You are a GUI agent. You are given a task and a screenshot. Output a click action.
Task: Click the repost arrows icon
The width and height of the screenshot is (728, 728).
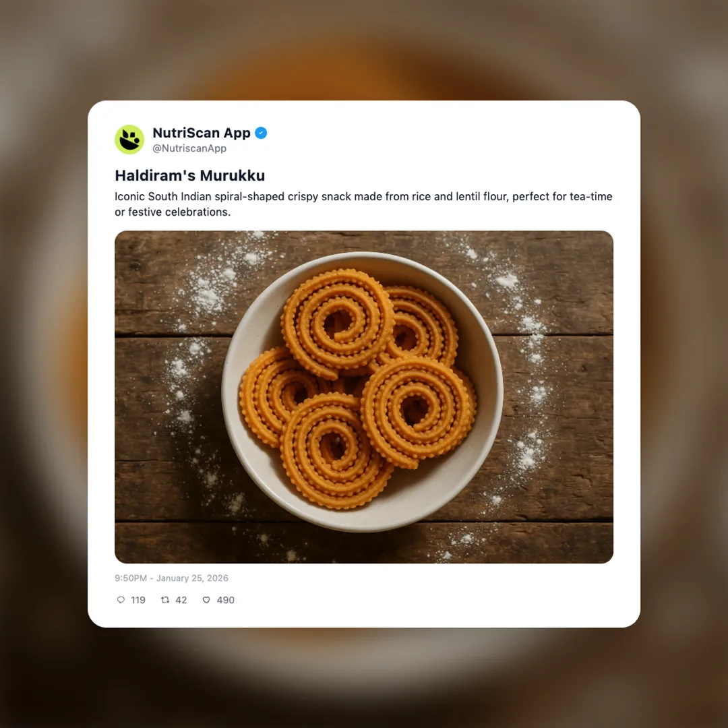click(165, 600)
